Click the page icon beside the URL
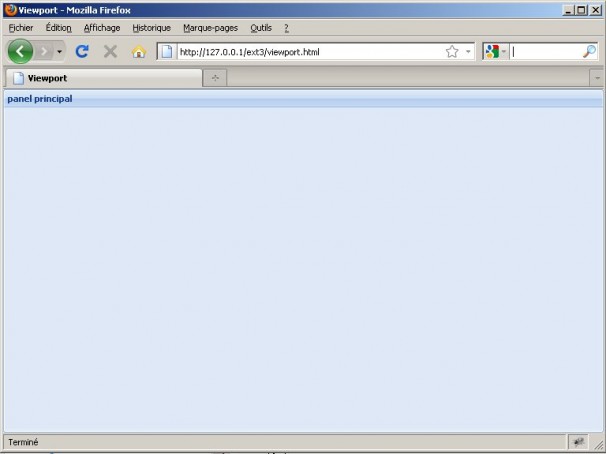606x454 pixels. 168,51
